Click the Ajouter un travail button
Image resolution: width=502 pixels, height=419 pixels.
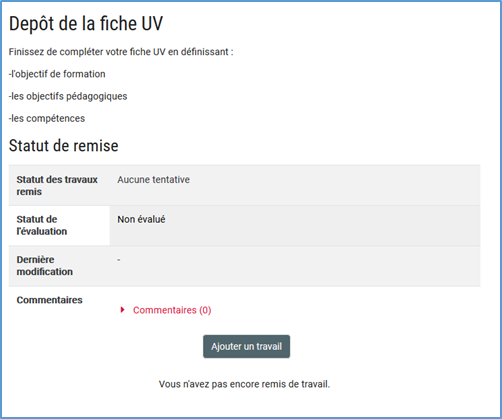coord(246,346)
